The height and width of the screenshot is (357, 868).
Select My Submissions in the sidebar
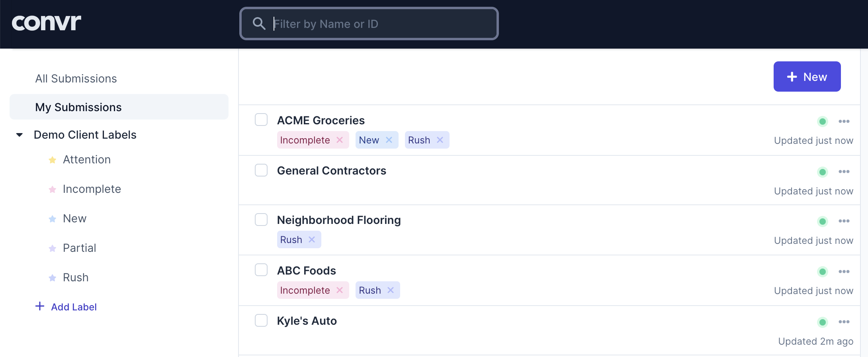point(78,107)
